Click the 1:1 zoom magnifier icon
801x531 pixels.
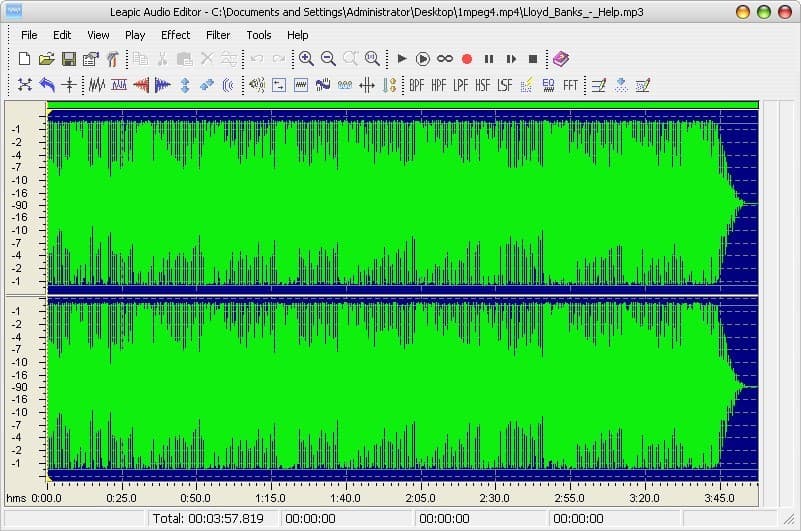tap(372, 59)
